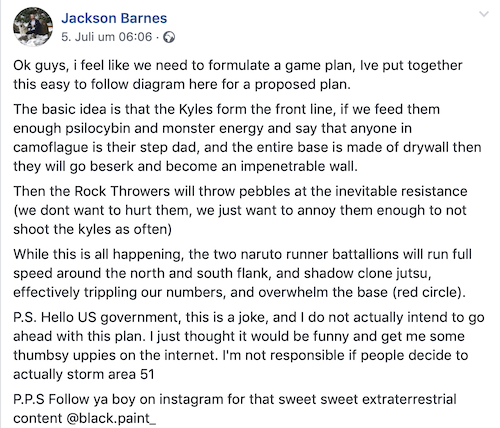Click the word 'psilocybin' in the post
500x428 pixels.
[98, 129]
